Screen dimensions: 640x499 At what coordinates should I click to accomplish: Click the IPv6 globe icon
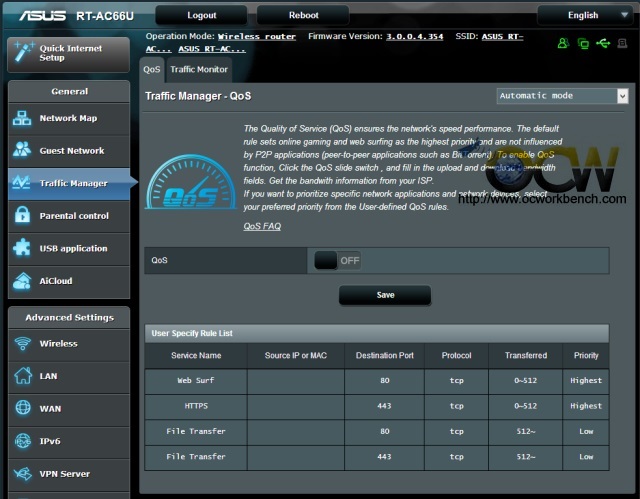coord(23,441)
